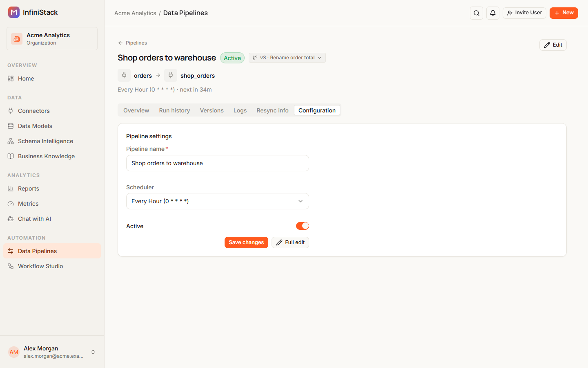Screen dimensions: 588x368
Task: Open the notifications bell
Action: pos(493,13)
